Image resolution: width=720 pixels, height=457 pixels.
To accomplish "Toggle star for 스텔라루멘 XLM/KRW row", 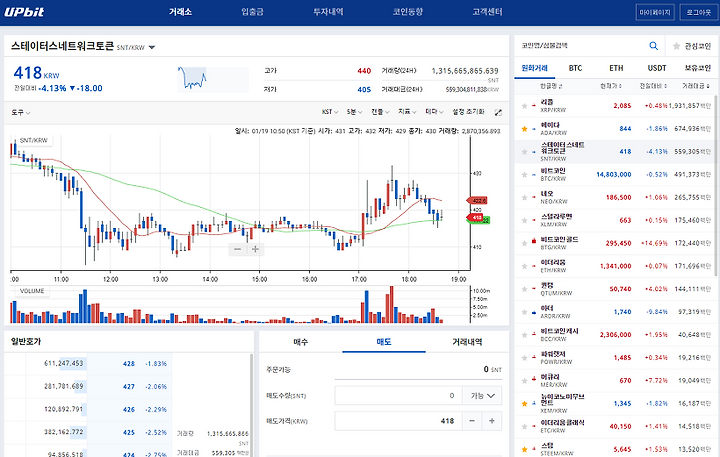I will (524, 220).
